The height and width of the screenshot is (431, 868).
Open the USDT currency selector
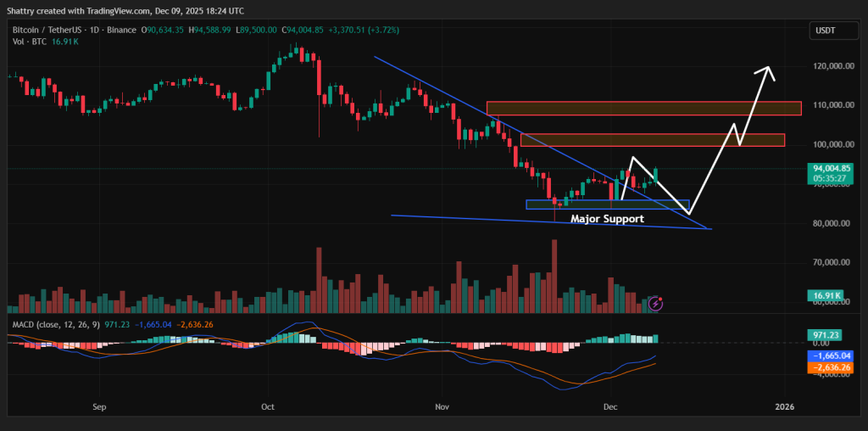pyautogui.click(x=834, y=31)
